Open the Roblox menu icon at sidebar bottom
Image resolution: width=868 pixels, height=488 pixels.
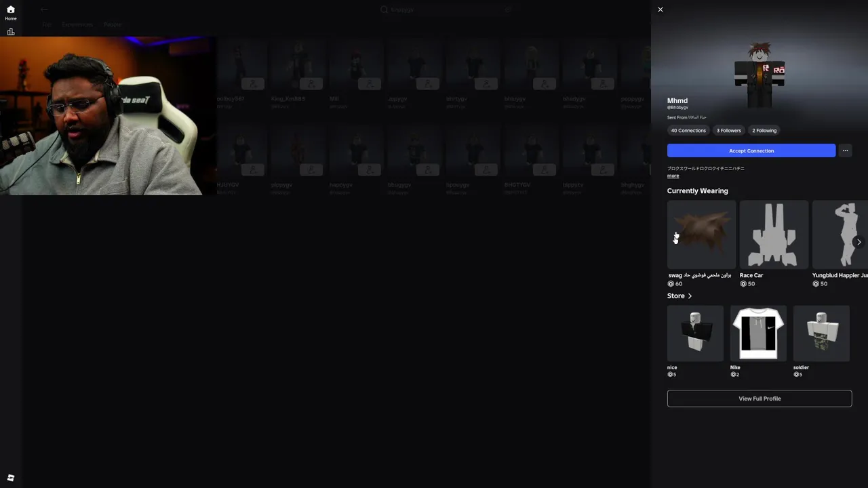(11, 478)
